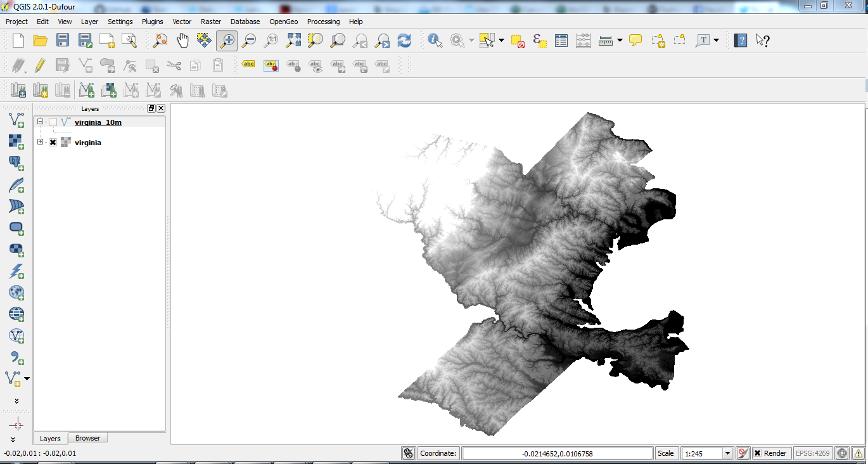Enable visibility of virginia_10m layer
868x464 pixels.
(53, 122)
